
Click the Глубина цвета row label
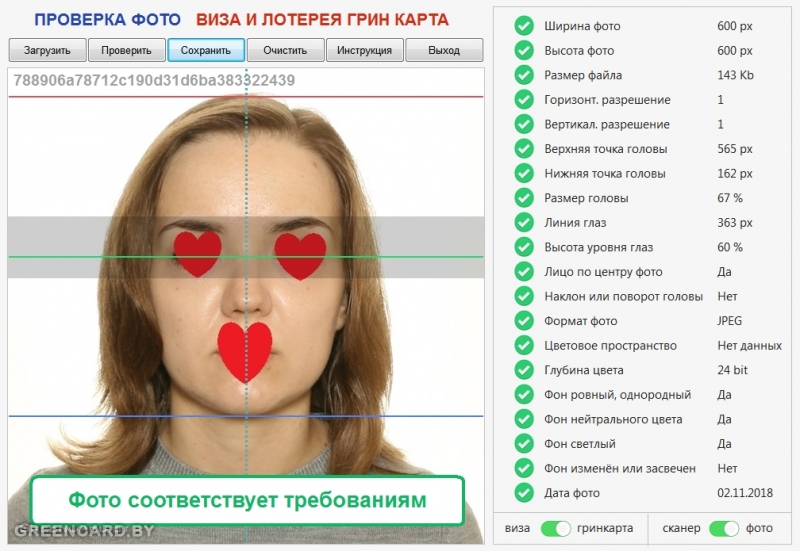pyautogui.click(x=584, y=370)
